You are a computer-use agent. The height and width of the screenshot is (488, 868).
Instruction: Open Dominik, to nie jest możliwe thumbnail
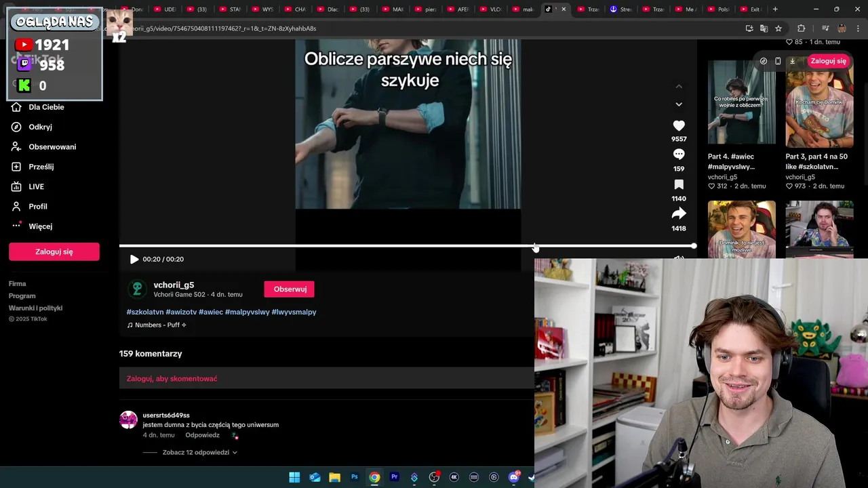point(742,229)
